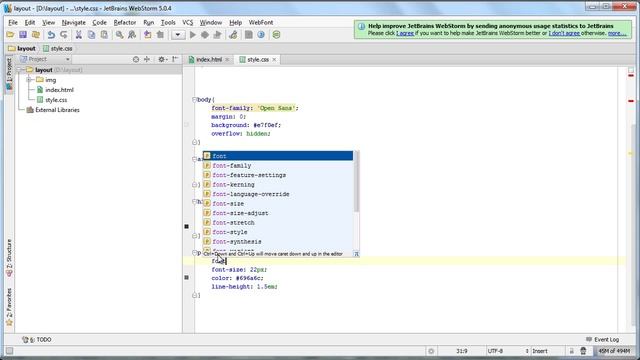The image size is (640, 360).
Task: Click the Collapse All icon in Project panel
Action: [147, 60]
